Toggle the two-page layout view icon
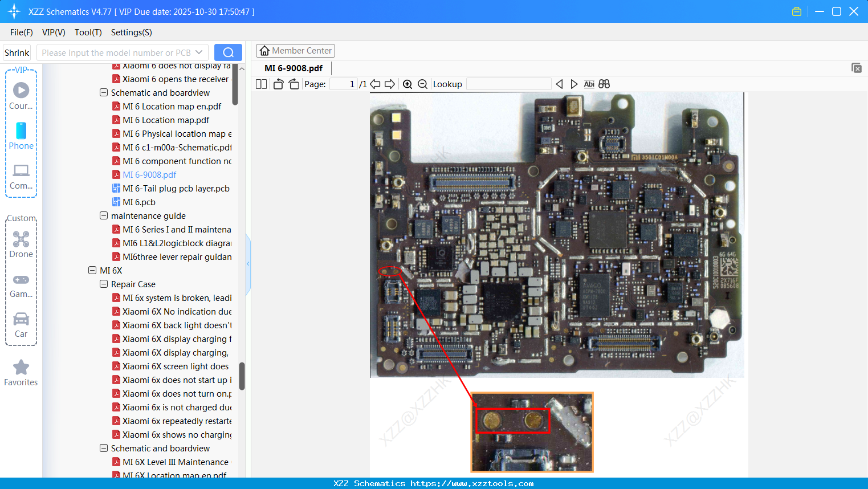 (261, 84)
